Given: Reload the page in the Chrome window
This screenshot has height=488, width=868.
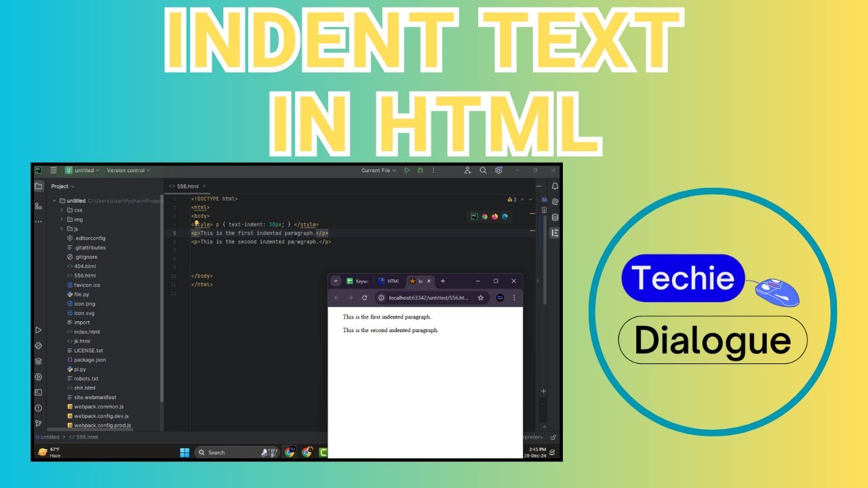Looking at the screenshot, I should coord(364,298).
